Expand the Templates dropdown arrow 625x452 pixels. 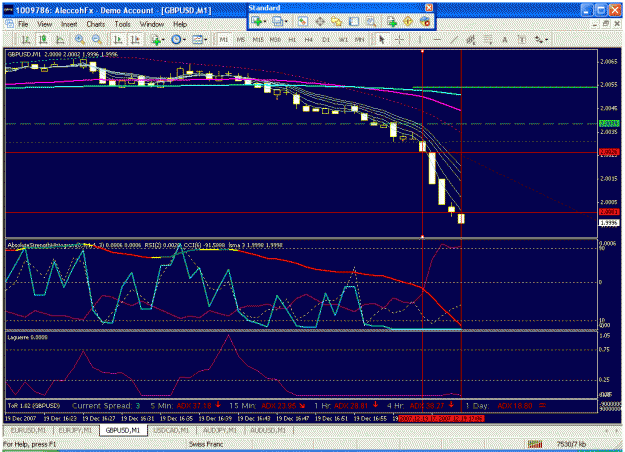click(x=206, y=39)
